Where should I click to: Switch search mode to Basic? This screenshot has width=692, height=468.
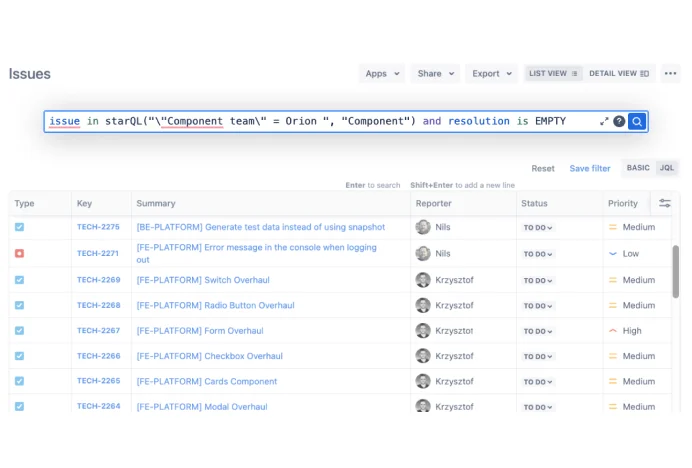coord(638,168)
